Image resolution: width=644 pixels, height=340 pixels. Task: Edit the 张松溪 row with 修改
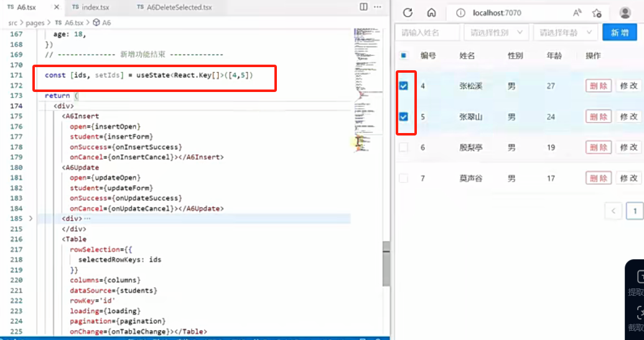pos(629,86)
